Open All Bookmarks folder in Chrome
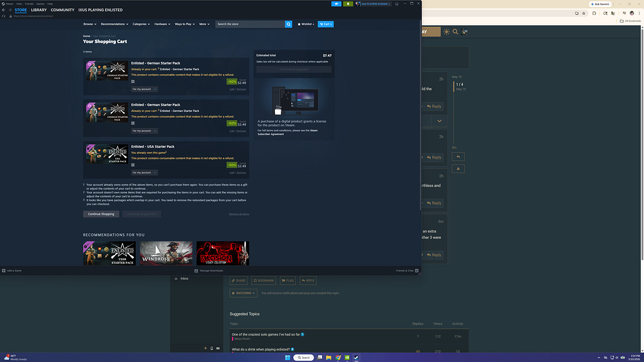This screenshot has width=644, height=362. click(x=630, y=21)
